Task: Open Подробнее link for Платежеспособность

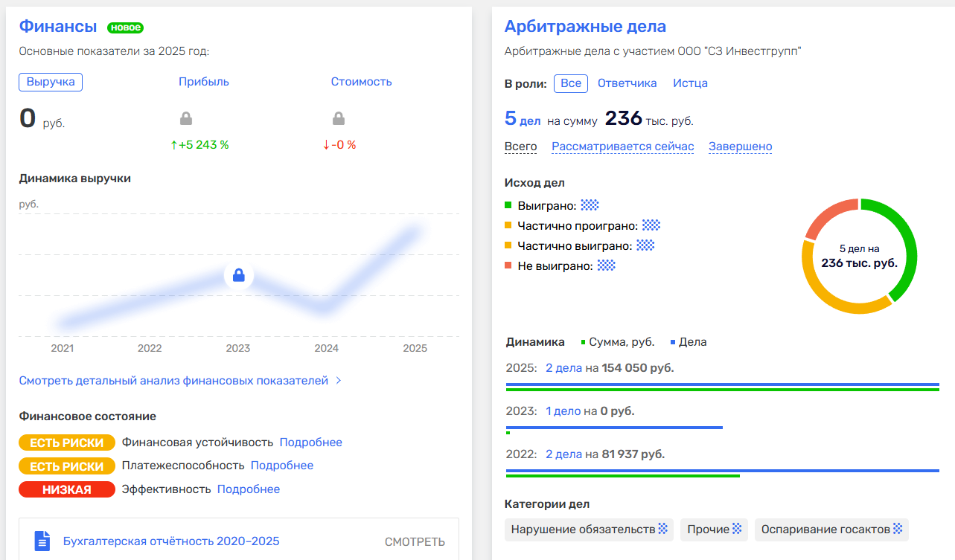Action: pos(281,466)
